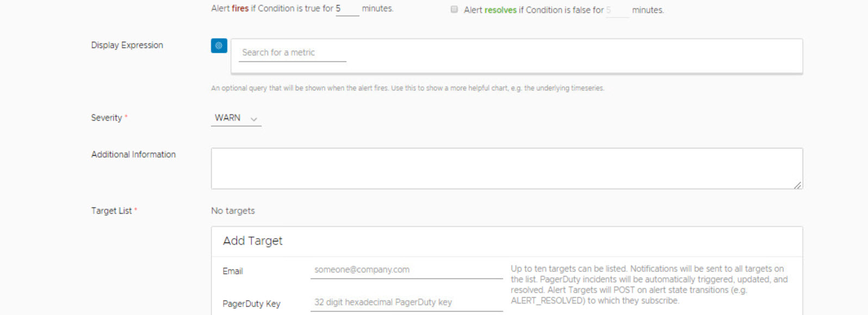The width and height of the screenshot is (868, 315).
Task: Click the PagerDuty Key label
Action: pos(251,304)
